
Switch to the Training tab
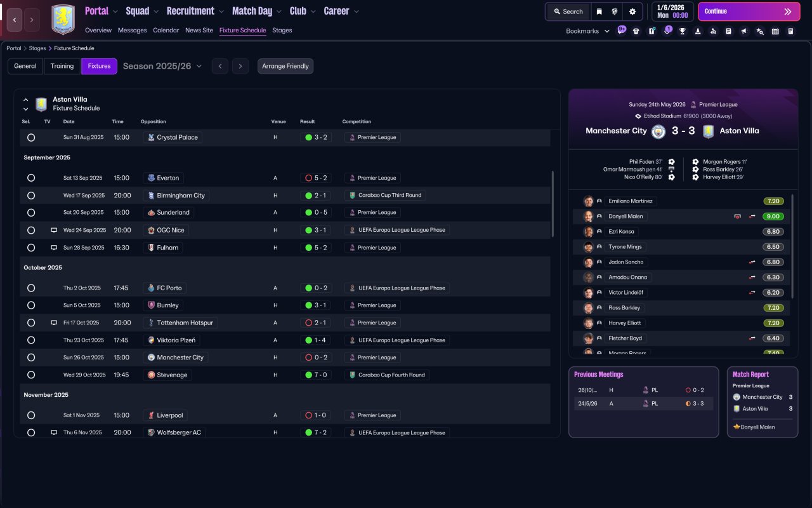pyautogui.click(x=62, y=66)
